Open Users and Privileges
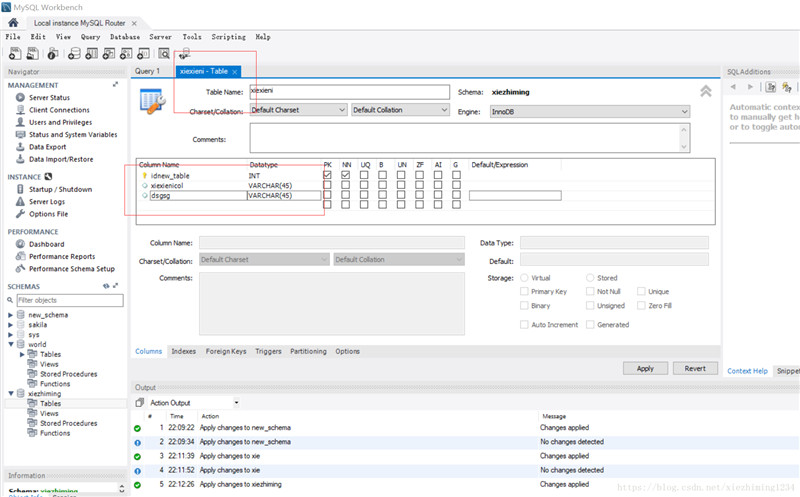 (x=60, y=122)
